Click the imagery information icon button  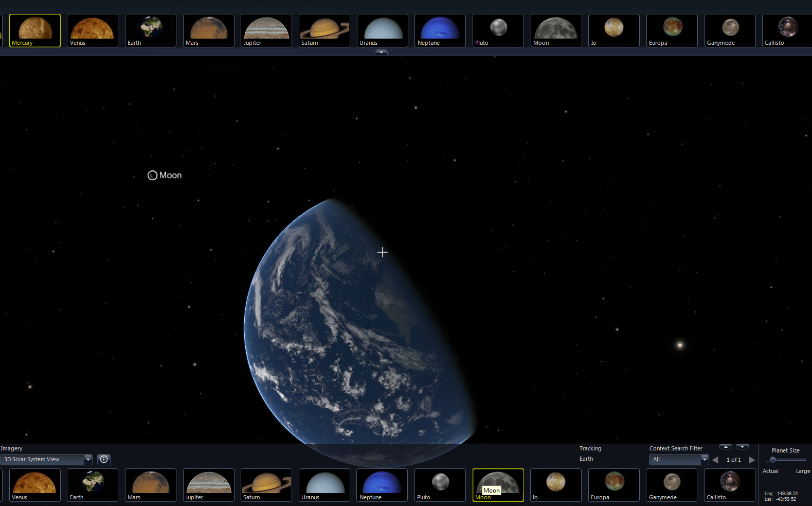pos(104,459)
